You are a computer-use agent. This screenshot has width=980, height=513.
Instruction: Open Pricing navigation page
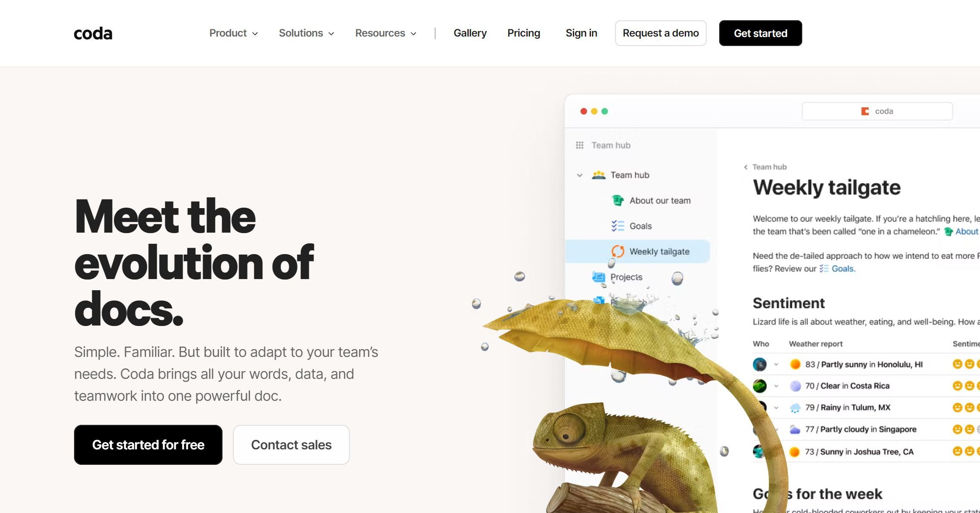(x=524, y=33)
